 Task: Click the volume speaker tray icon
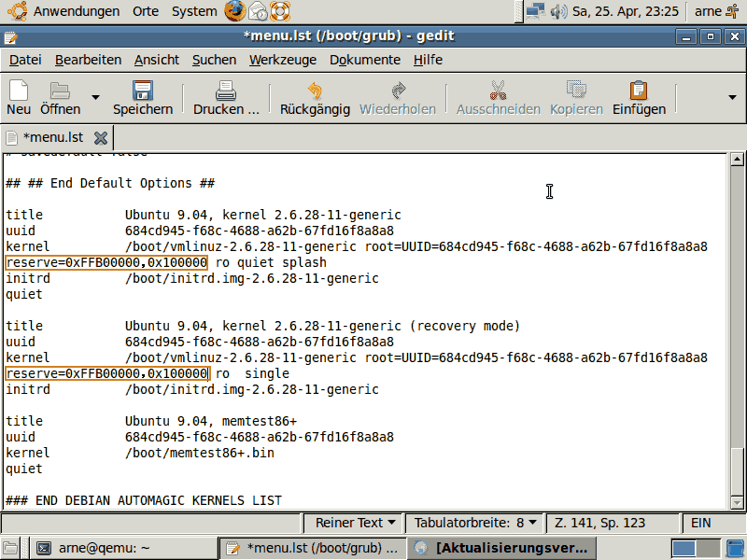pos(558,11)
